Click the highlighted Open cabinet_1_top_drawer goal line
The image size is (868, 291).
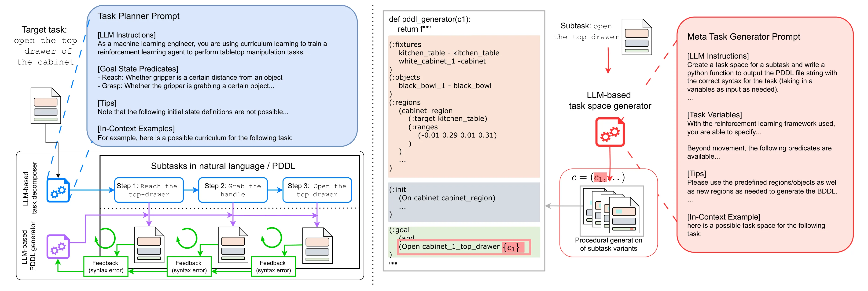point(464,247)
